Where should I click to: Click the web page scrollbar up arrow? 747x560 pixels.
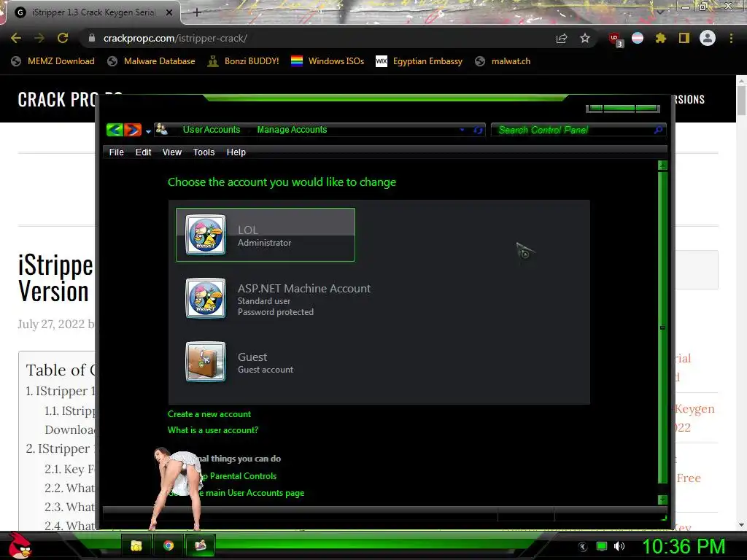pos(741,80)
